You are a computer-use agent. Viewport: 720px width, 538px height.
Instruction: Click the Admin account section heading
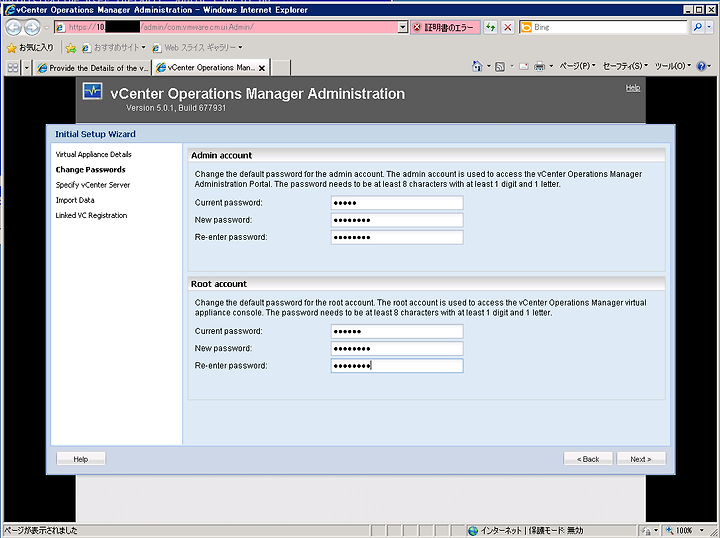coord(221,156)
